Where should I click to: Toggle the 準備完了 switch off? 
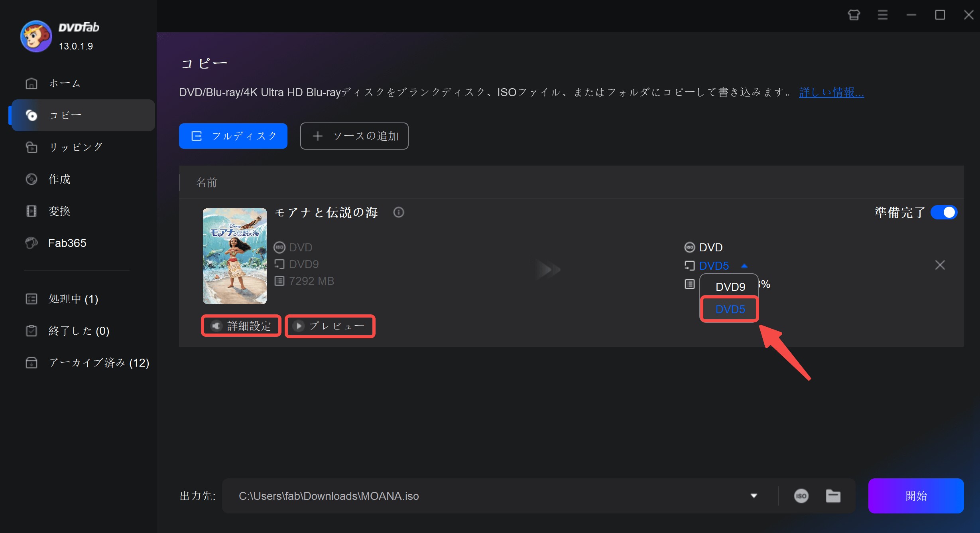coord(944,212)
